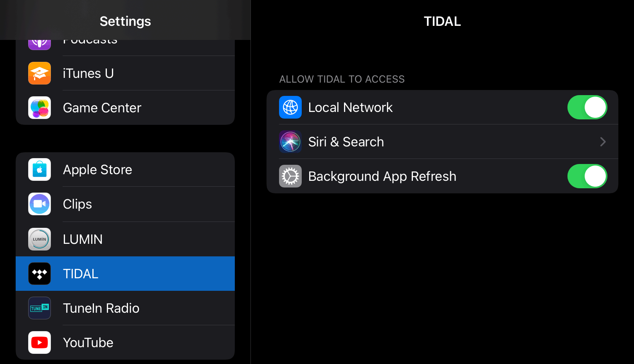Click the Clips app icon
Screen dimensions: 634x364
(x=39, y=204)
